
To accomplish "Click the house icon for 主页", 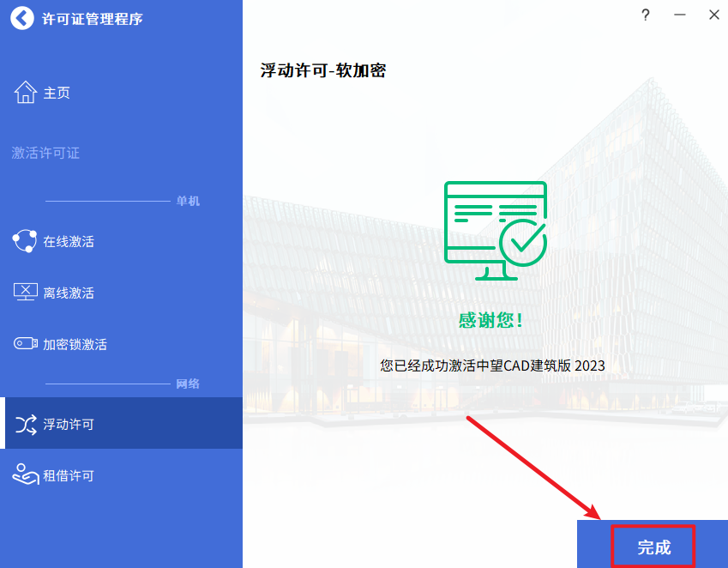I will pyautogui.click(x=25, y=93).
